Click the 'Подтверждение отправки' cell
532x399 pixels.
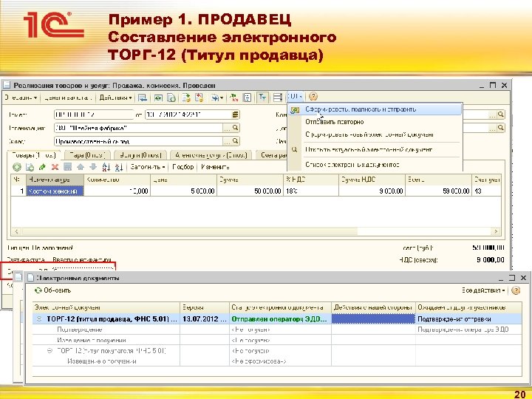pyautogui.click(x=469, y=319)
